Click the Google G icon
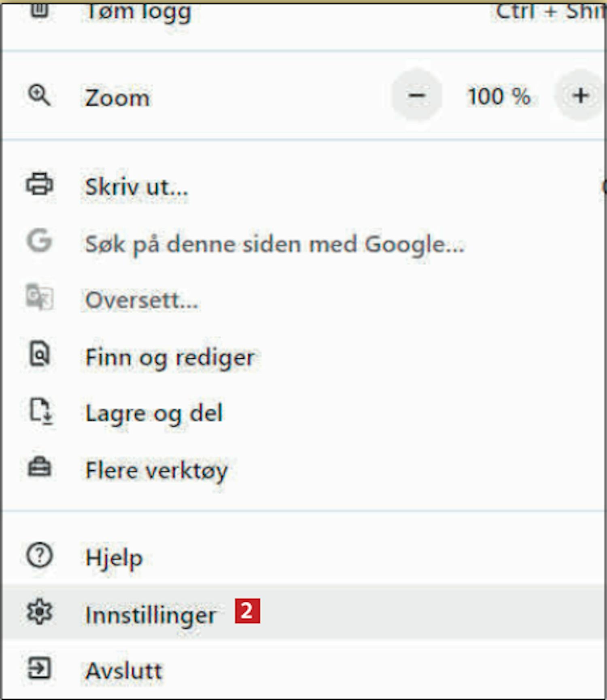The height and width of the screenshot is (700, 607). click(39, 241)
